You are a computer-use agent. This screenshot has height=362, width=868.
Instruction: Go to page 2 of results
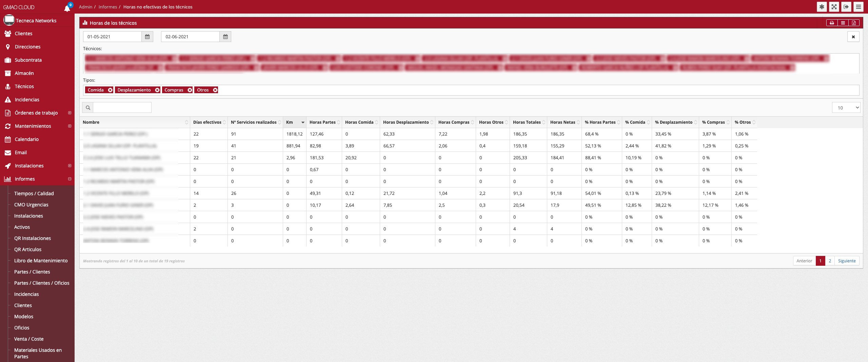pos(830,261)
